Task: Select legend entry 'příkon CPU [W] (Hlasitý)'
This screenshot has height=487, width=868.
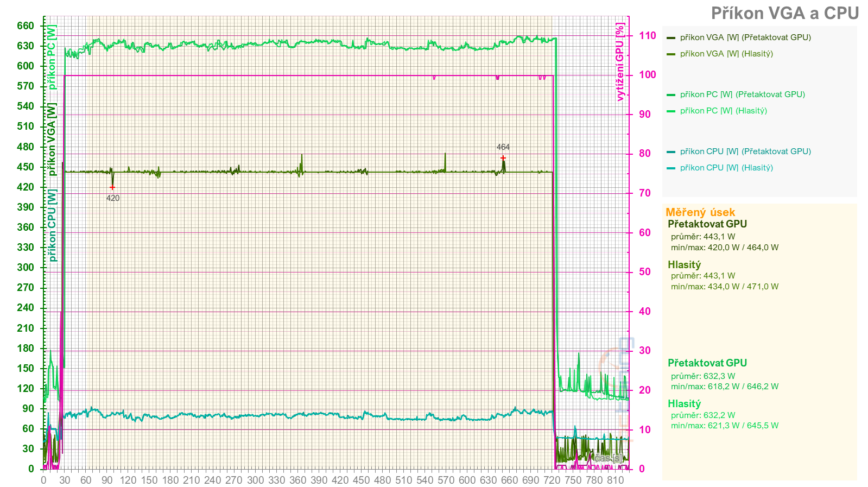Action: click(726, 168)
